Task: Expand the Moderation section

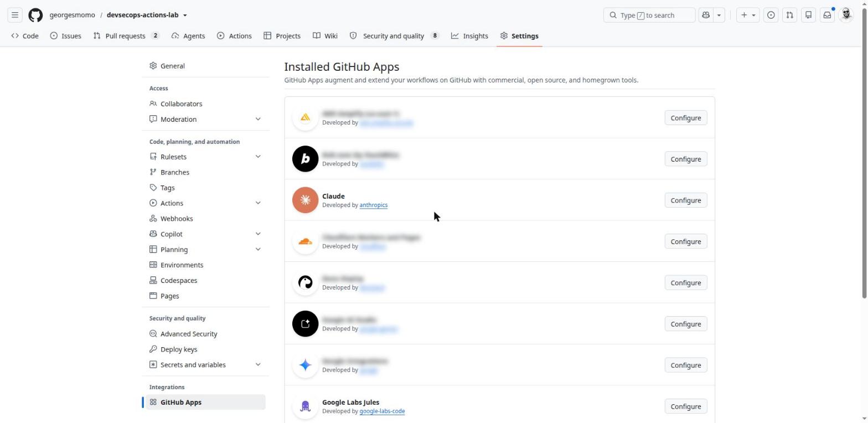Action: [x=258, y=119]
